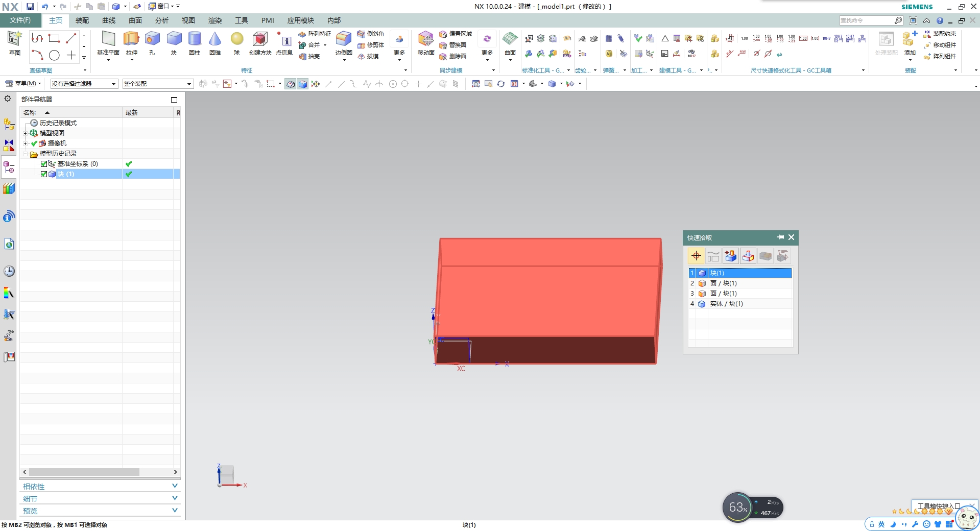Open the 抽壳 (Shell) command
The height and width of the screenshot is (531, 980).
coord(310,57)
